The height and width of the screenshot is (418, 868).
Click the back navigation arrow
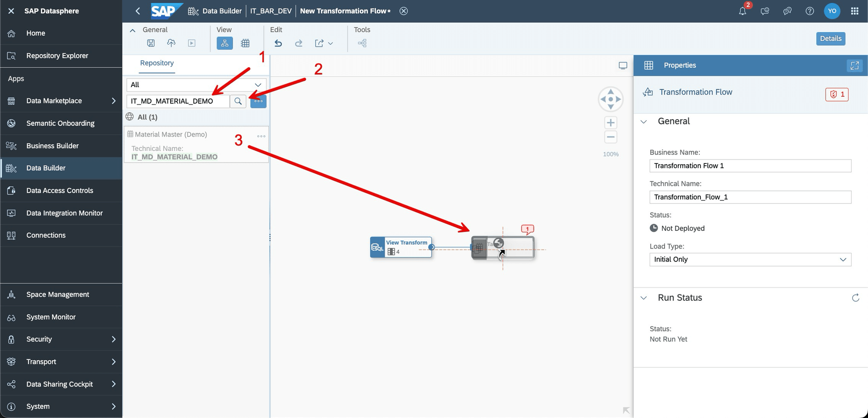[138, 11]
